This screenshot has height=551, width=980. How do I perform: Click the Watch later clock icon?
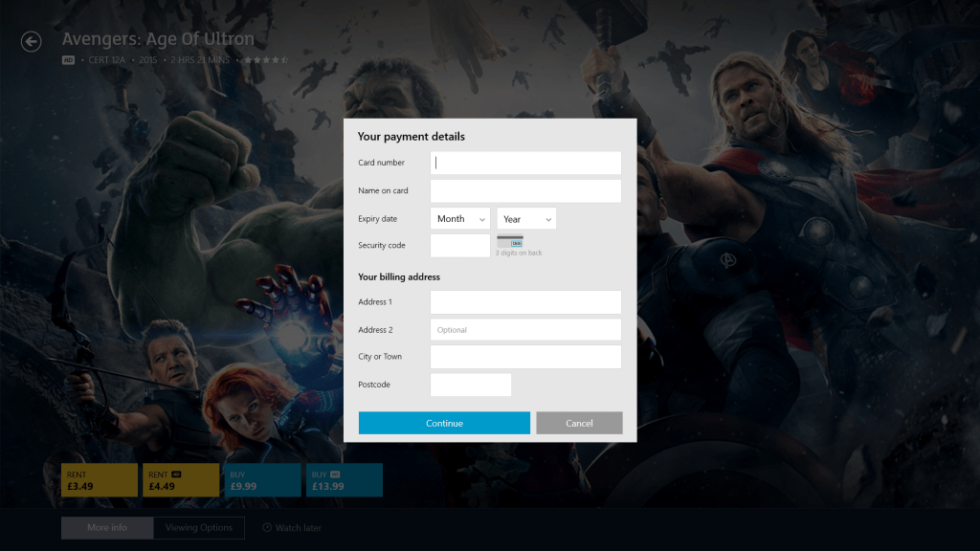point(268,528)
